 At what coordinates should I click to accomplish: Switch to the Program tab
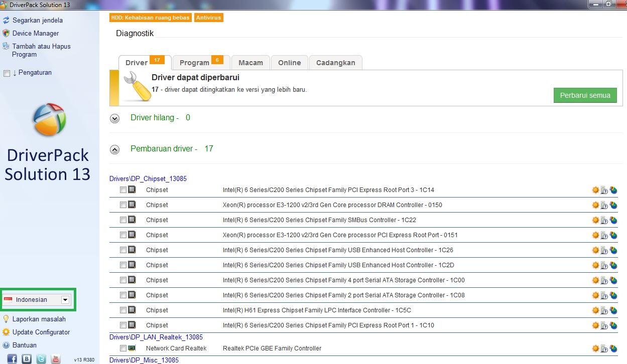click(201, 63)
